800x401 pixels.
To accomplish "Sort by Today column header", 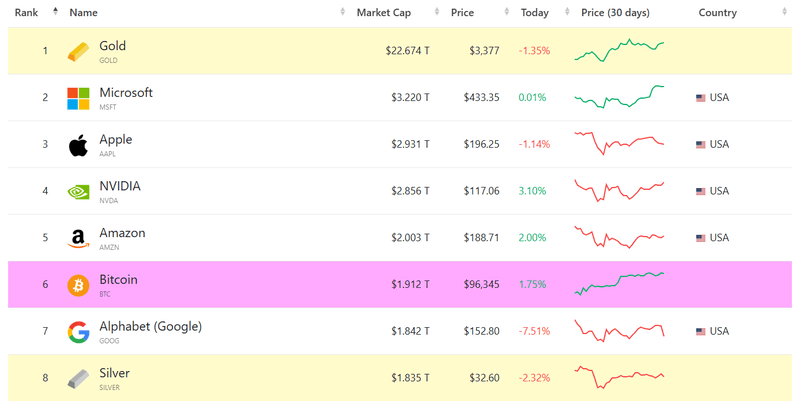I will pos(534,13).
